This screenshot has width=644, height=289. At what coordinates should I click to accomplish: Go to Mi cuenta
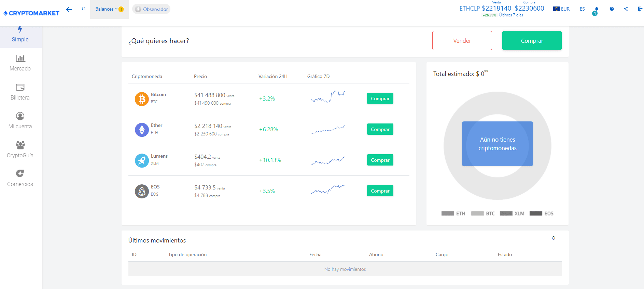[x=20, y=121]
